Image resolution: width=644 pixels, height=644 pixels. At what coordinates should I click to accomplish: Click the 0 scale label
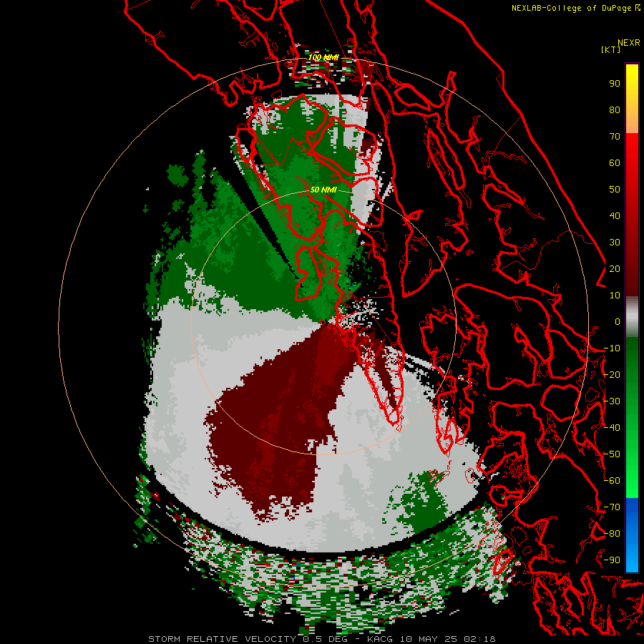(618, 322)
